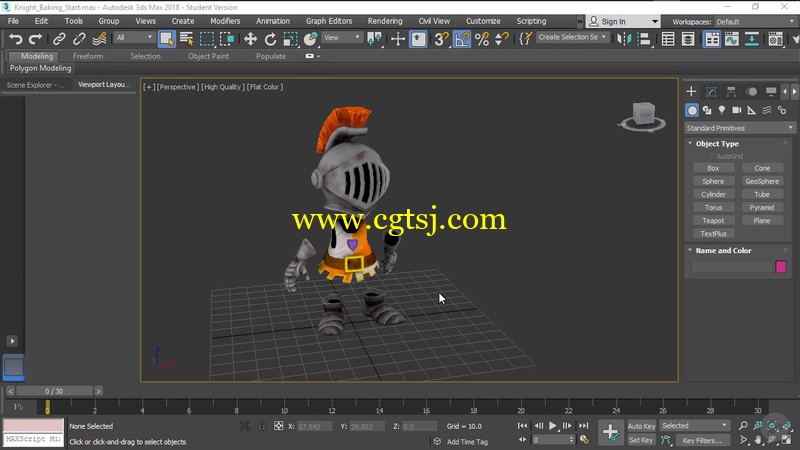
Task: Open the Sign In dropdown
Action: click(622, 21)
